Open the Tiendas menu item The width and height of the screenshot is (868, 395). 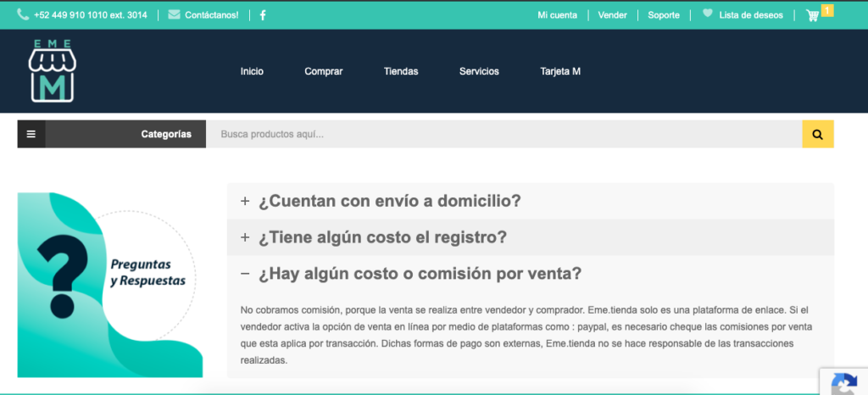pos(401,71)
